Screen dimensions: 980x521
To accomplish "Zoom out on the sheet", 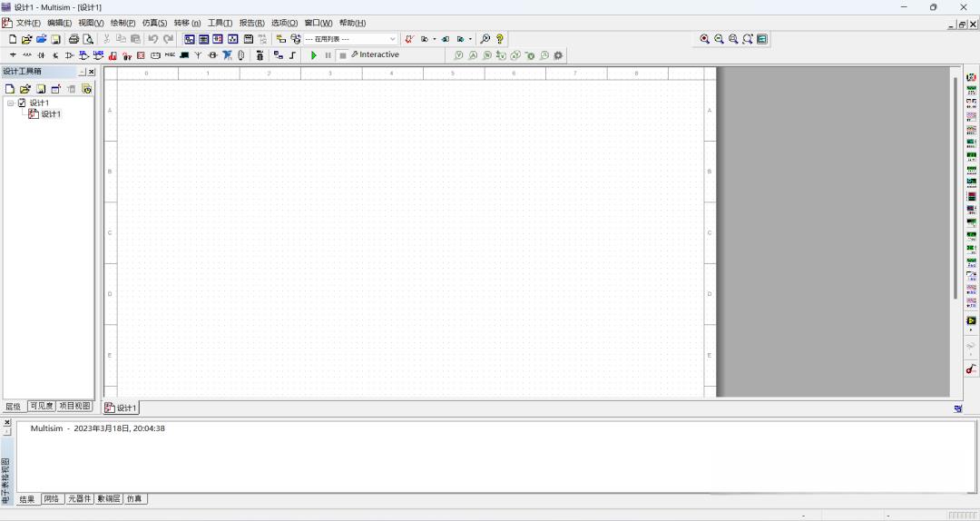I will pyautogui.click(x=719, y=39).
